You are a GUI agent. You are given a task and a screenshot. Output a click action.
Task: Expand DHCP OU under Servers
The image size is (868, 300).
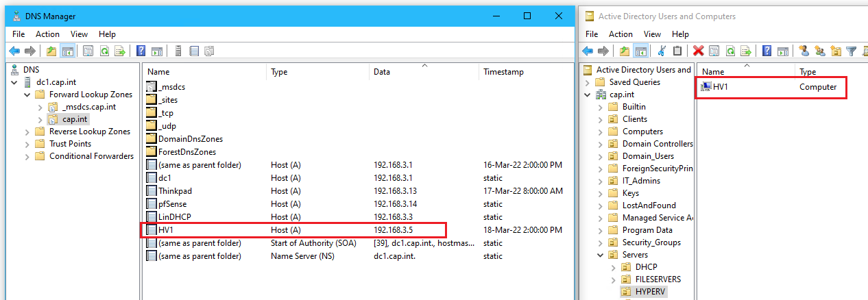tap(613, 267)
